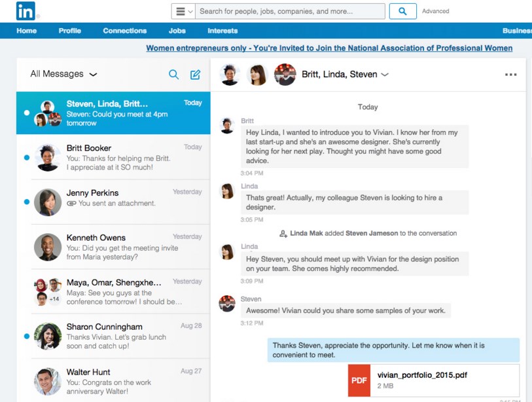Search messages with the inbox magnifier icon
The height and width of the screenshot is (402, 532).
point(173,75)
